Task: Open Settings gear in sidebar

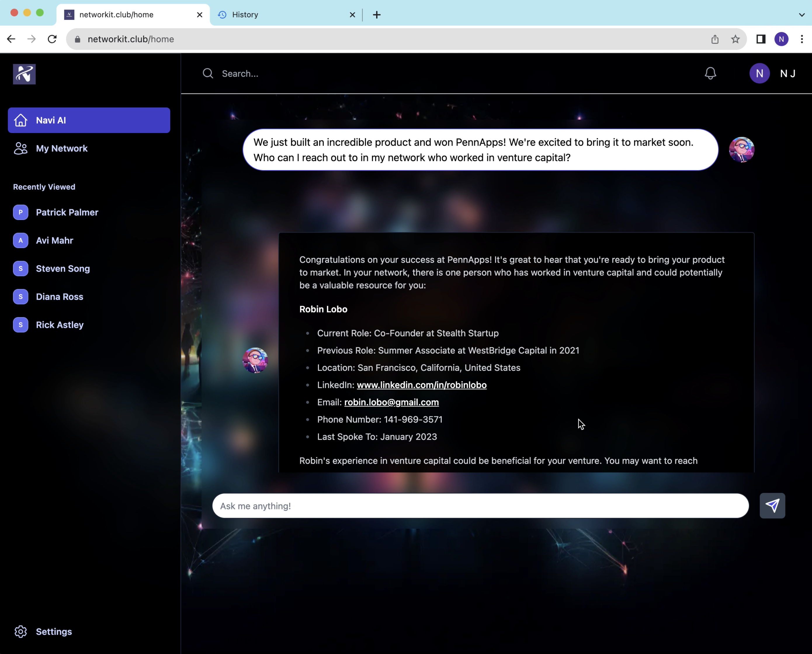Action: point(21,631)
